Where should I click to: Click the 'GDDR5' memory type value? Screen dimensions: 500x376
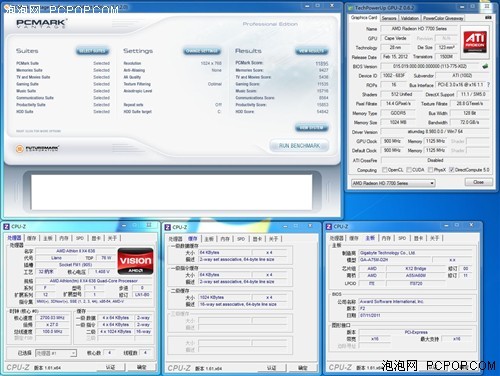pos(398,113)
